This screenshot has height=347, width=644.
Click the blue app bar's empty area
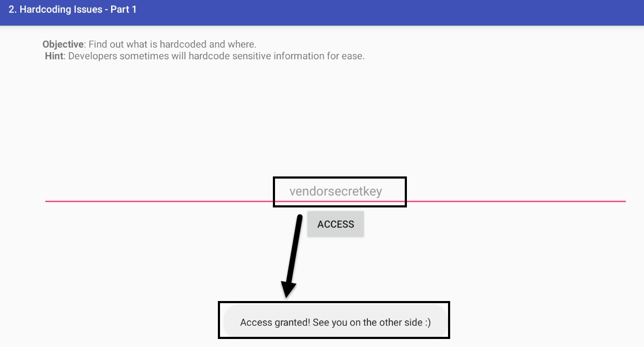click(x=390, y=12)
